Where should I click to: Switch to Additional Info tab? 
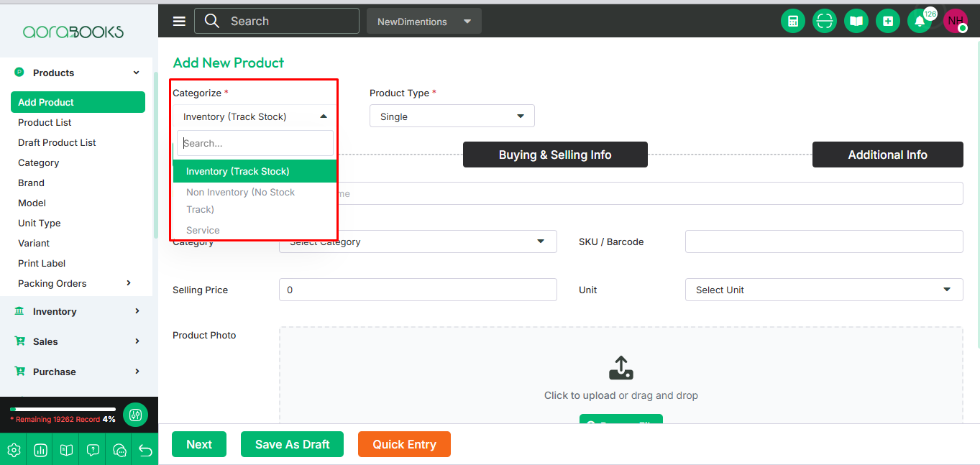[x=887, y=155]
